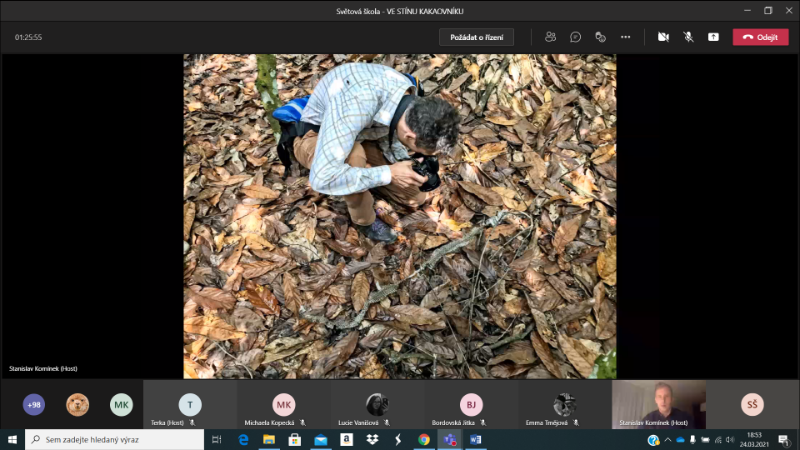Select Michaela Kopecká participant tile
Screen dimensions: 800x450
coord(284,404)
